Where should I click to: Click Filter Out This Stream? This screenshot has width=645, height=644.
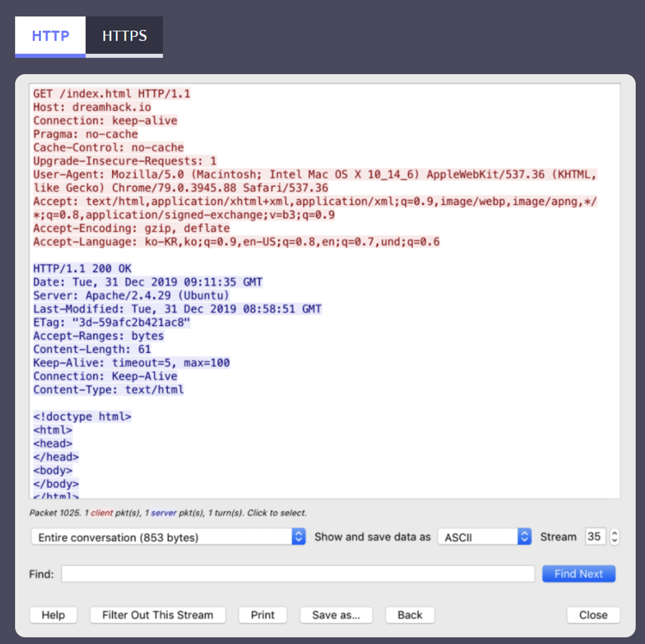(x=158, y=615)
